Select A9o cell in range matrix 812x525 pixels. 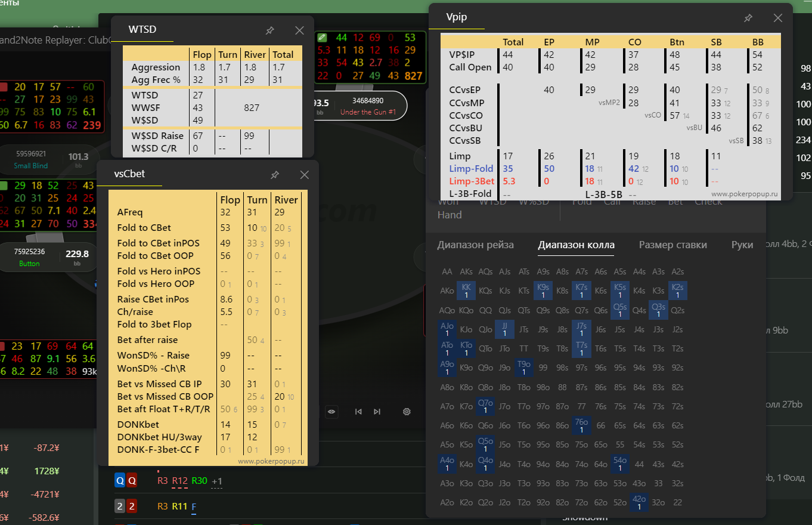[x=447, y=367]
